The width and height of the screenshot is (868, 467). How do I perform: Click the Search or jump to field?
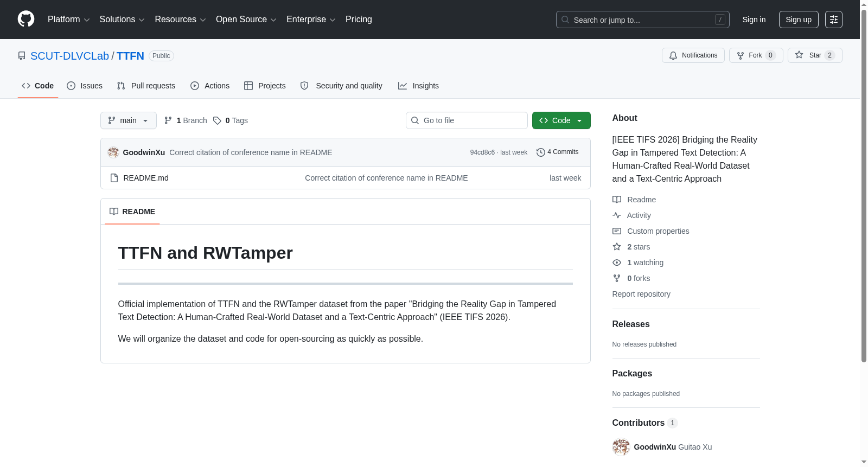pos(643,20)
